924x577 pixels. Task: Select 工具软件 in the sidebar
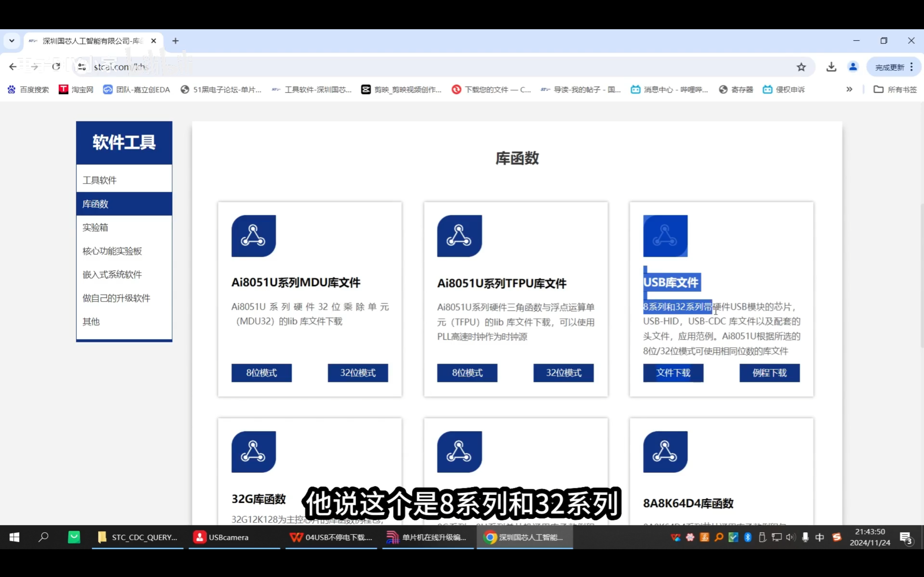(x=124, y=180)
